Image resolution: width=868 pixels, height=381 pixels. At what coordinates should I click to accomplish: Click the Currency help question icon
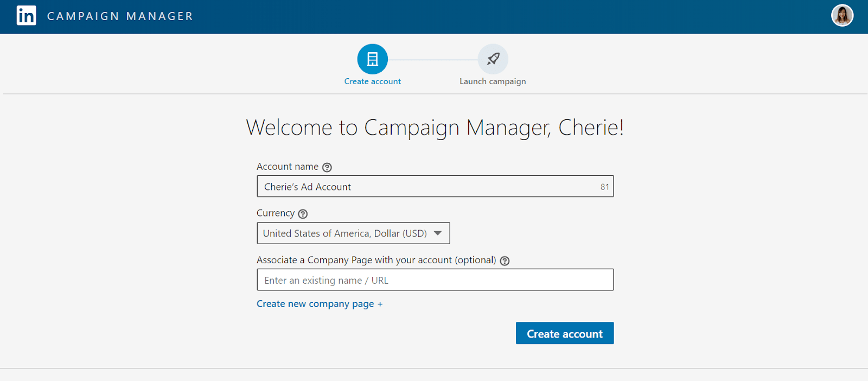303,214
